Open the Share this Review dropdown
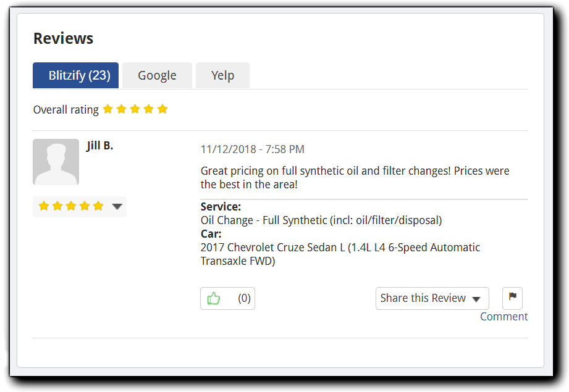Image resolution: width=569 pixels, height=392 pixels. click(432, 298)
